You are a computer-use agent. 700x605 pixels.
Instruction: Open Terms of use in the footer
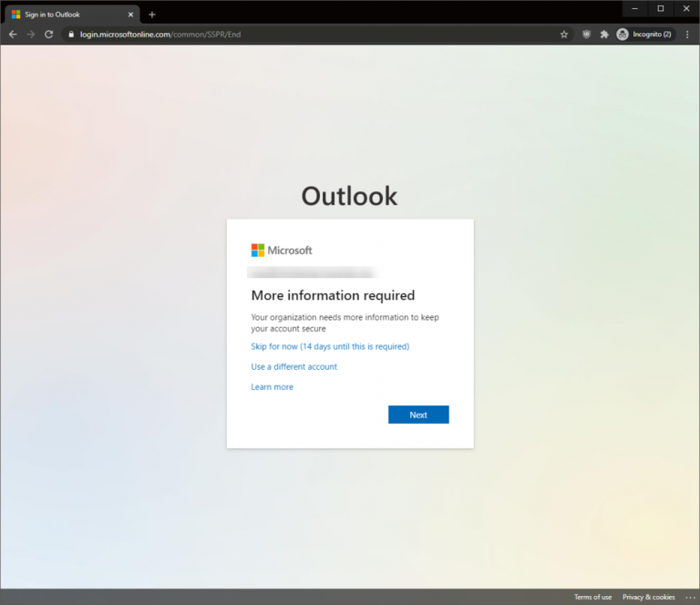592,597
